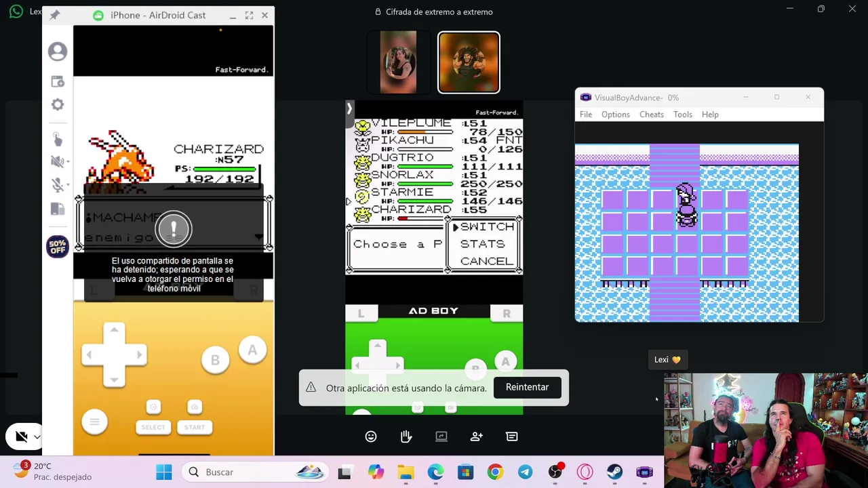Open the call chat messages icon
This screenshot has height=488, width=868.
(512, 436)
